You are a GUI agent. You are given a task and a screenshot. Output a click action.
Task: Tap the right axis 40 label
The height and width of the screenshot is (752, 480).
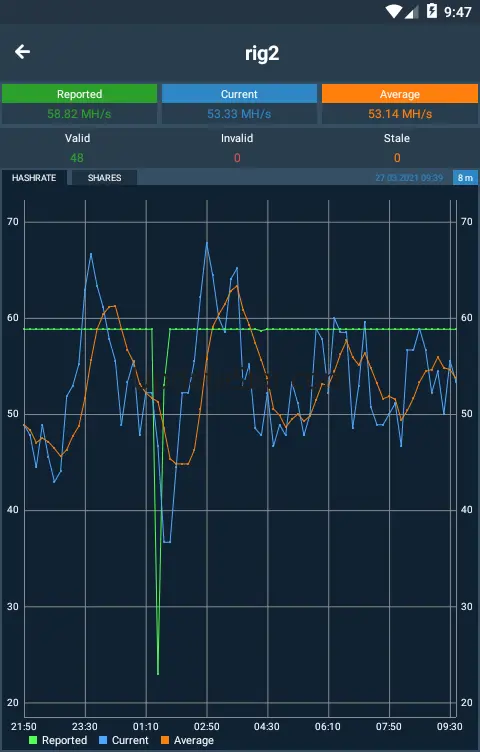point(467,510)
